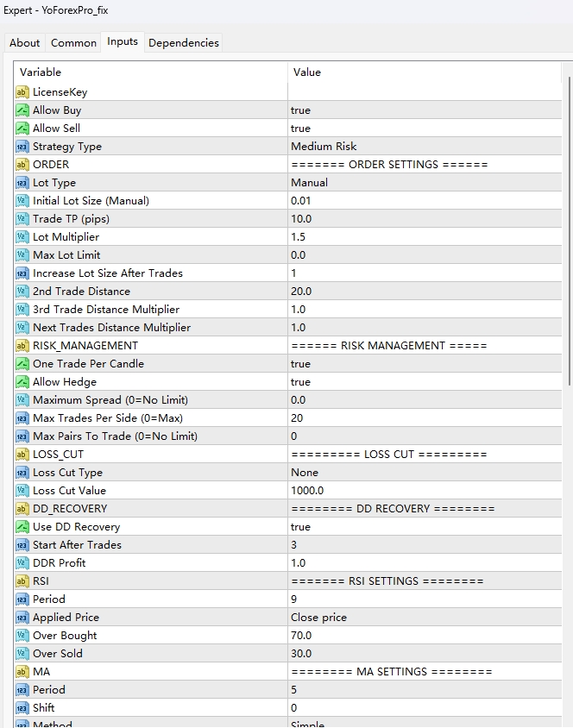Edit the Loss Cut Value 1000.0
This screenshot has width=573, height=728.
click(x=425, y=490)
